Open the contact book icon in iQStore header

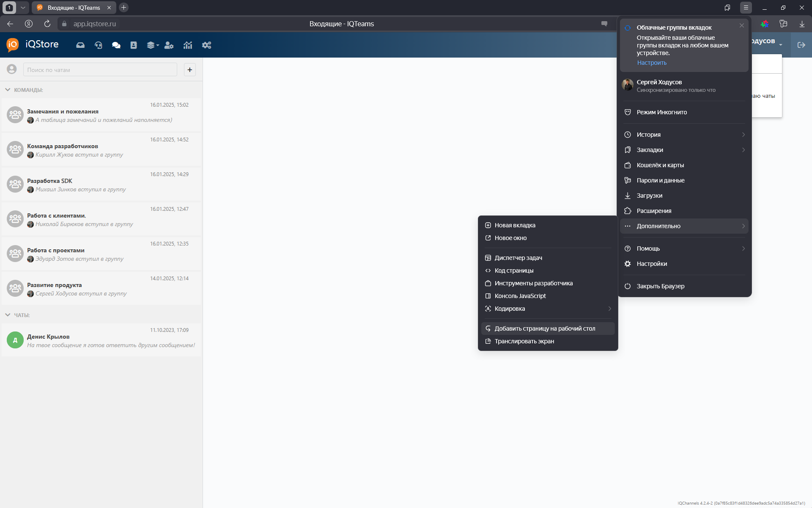134,45
